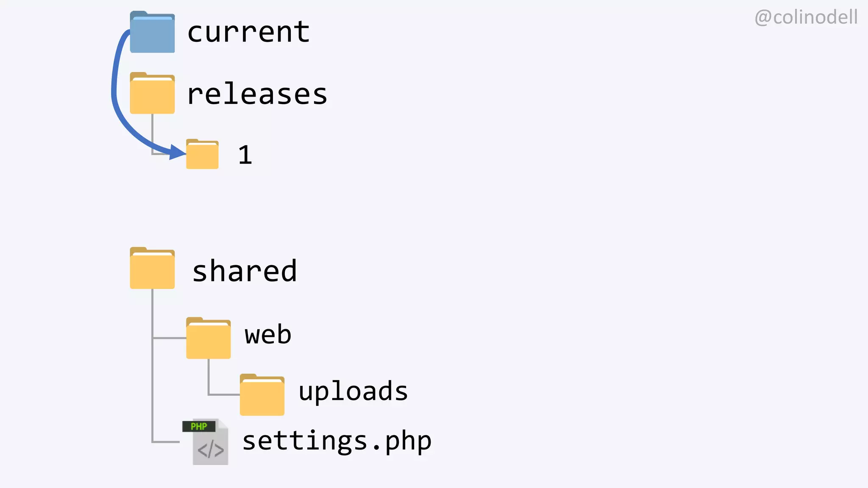Click the shared folder icon
The image size is (868, 488).
[x=152, y=269]
